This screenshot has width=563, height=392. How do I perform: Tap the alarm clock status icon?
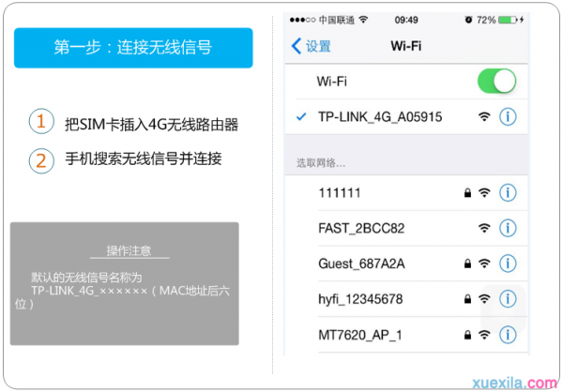point(468,20)
